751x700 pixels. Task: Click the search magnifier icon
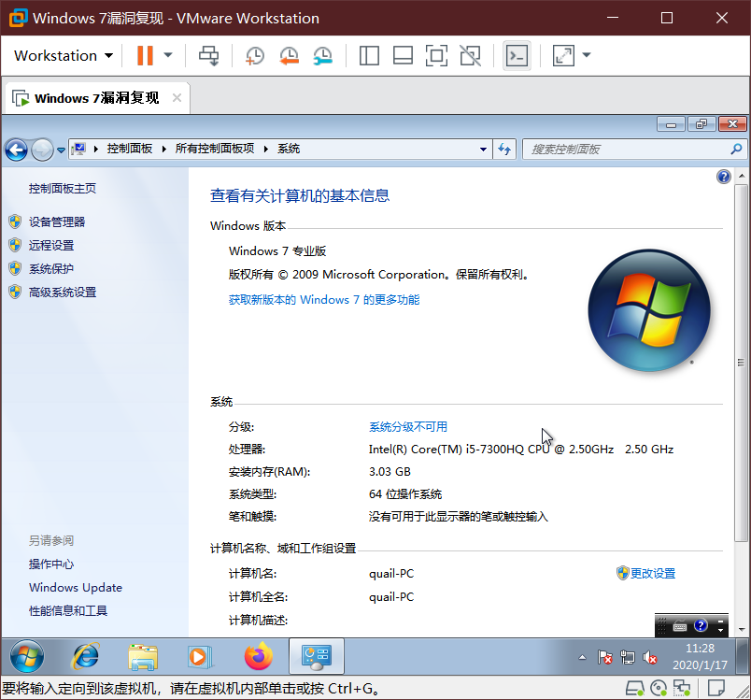pos(736,150)
